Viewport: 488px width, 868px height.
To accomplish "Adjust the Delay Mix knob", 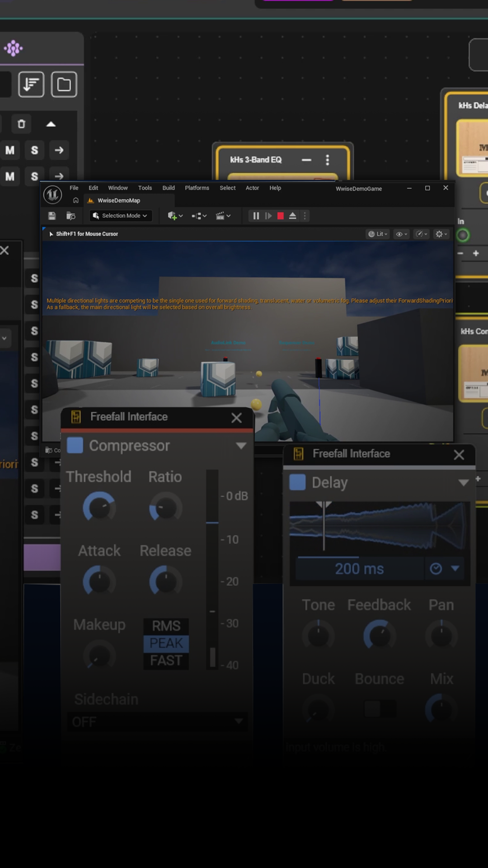I will click(441, 710).
